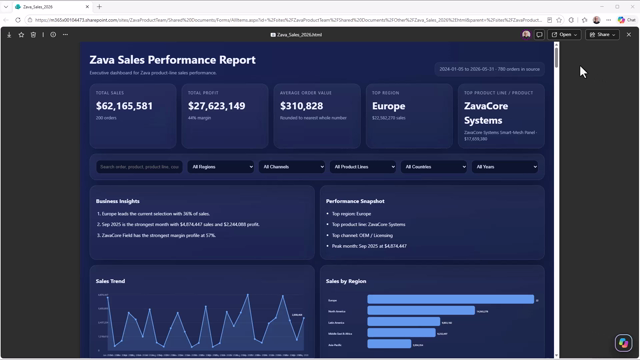Expand the All Years filter dropdown
This screenshot has width=640, height=360.
coord(505,167)
